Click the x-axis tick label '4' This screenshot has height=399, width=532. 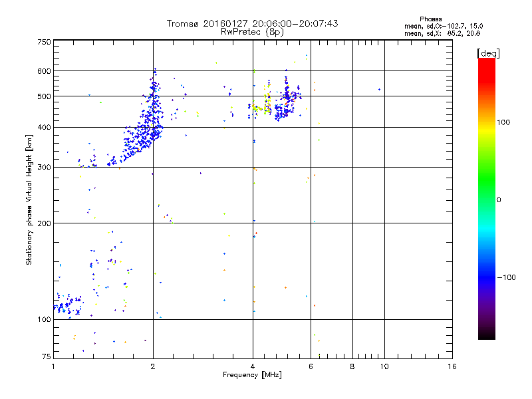pos(253,366)
